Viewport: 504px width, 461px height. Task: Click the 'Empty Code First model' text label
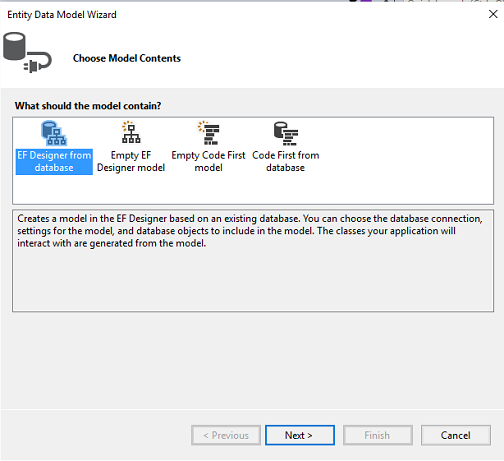pos(208,161)
